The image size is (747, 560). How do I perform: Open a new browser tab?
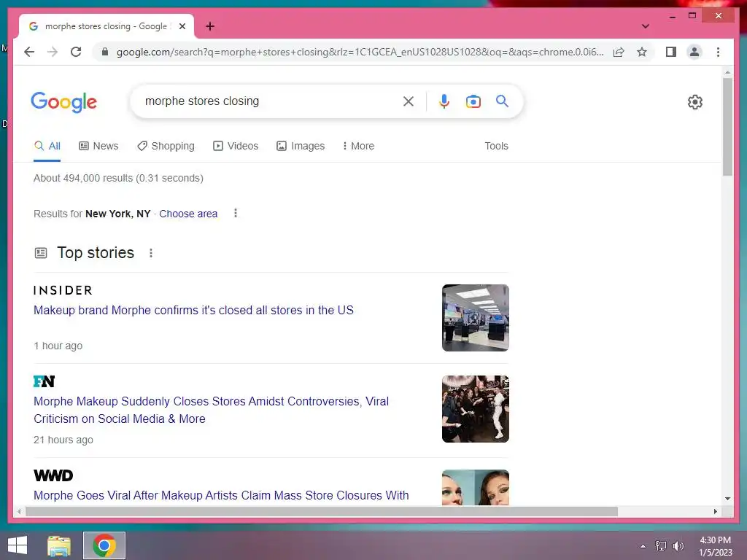[x=210, y=26]
